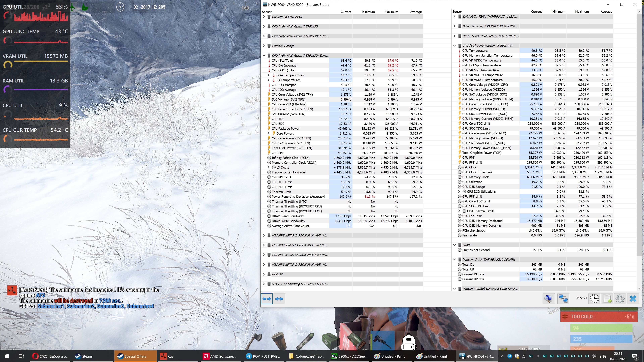Start logging with the sheet plus icon
This screenshot has height=362, width=644.
coord(607,298)
